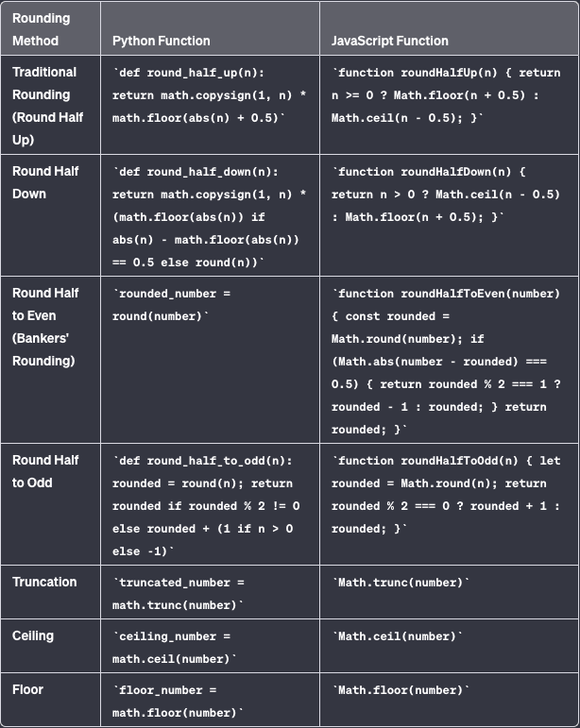Click the Python round_half_down code cell

click(x=208, y=217)
